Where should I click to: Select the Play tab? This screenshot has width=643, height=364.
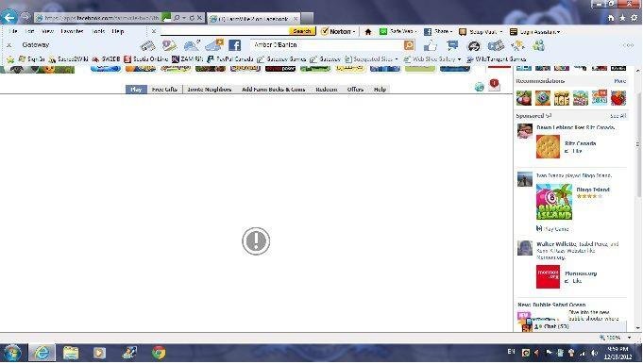(x=136, y=90)
